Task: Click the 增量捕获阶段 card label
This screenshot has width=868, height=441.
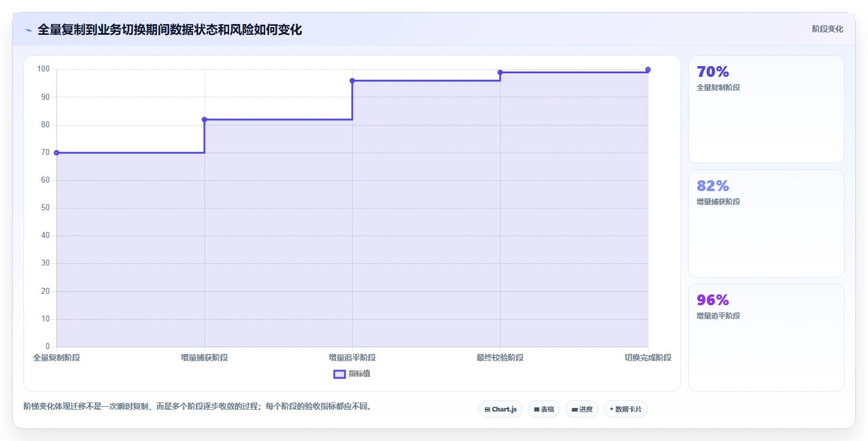Action: (x=718, y=202)
